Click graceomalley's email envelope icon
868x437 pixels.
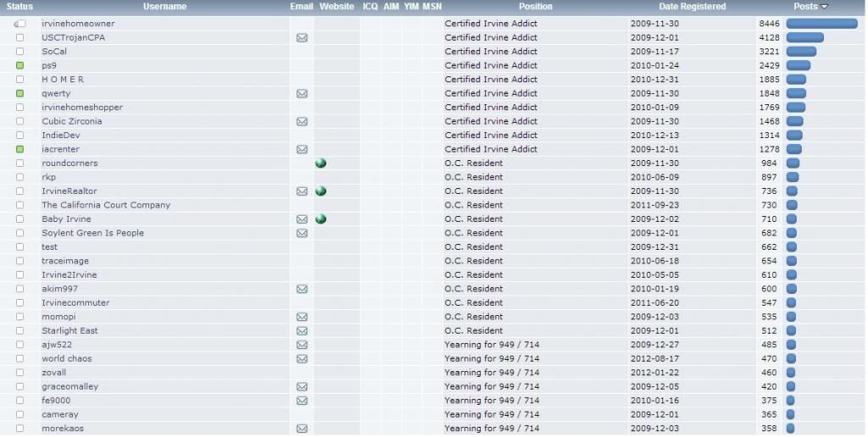point(302,387)
